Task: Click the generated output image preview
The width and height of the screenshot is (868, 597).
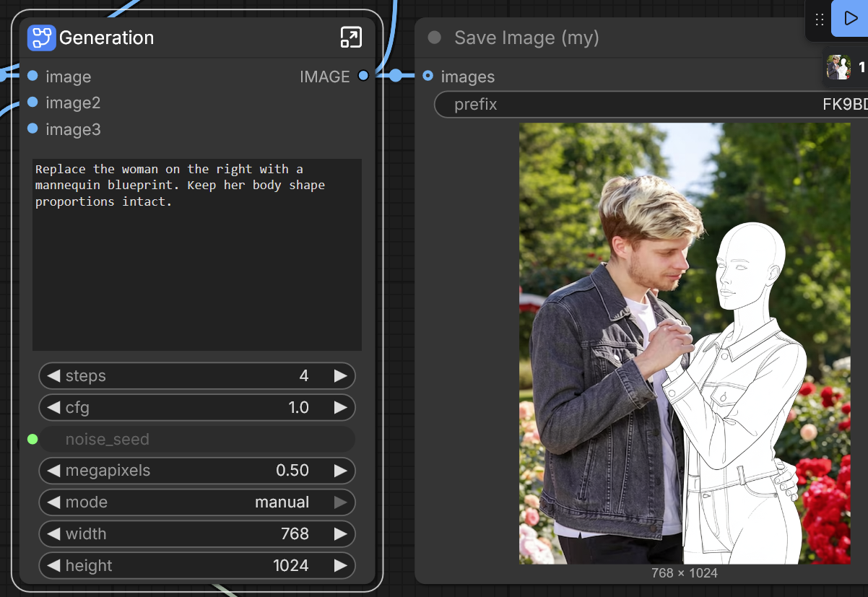Action: [x=685, y=344]
